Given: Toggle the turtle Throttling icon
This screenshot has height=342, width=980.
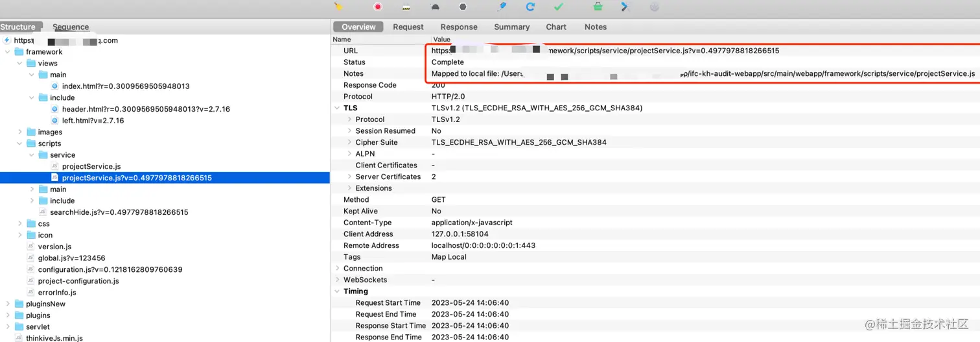Looking at the screenshot, I should tap(435, 7).
